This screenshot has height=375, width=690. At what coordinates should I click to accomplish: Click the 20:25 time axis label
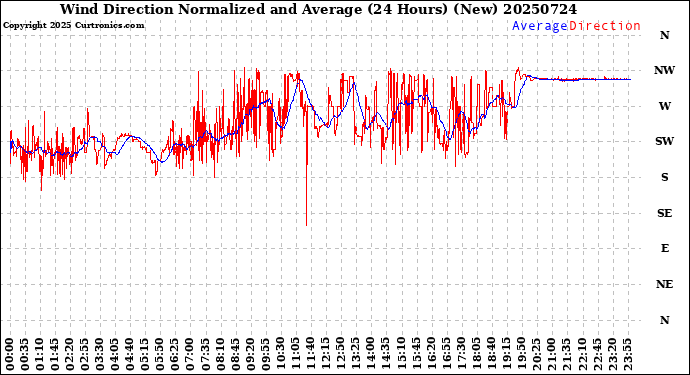536,354
